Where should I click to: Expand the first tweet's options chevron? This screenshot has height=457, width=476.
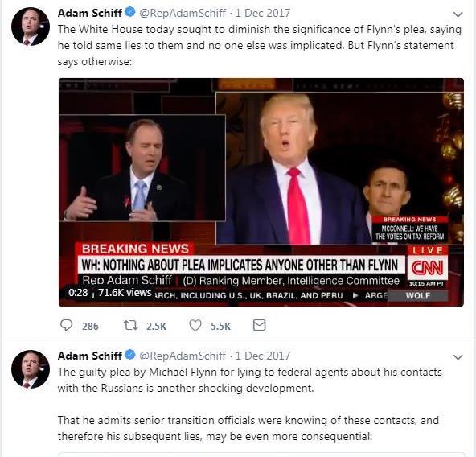click(x=458, y=14)
